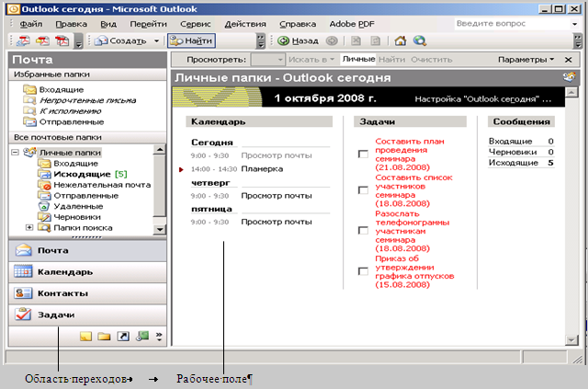Select Удаленные folder in tree
The image size is (588, 389).
coord(78,207)
